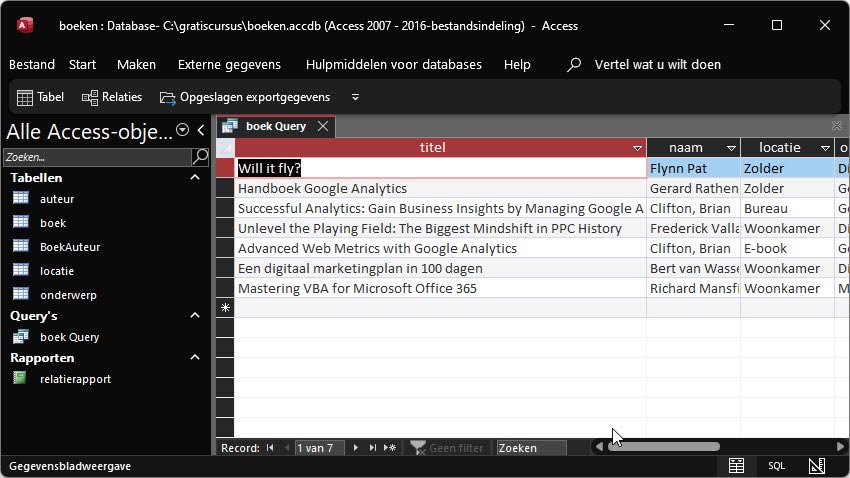This screenshot has width=850, height=478.
Task: Open the Tabel tool in the toolbar
Action: 40,97
